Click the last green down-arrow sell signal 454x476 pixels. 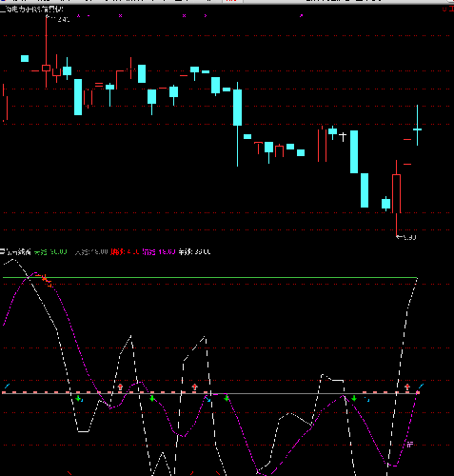354,398
